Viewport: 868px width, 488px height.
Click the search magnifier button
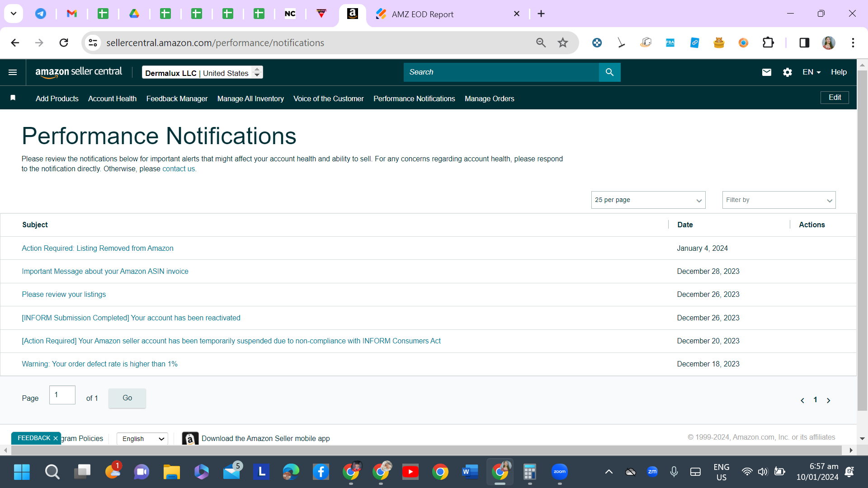(x=609, y=72)
